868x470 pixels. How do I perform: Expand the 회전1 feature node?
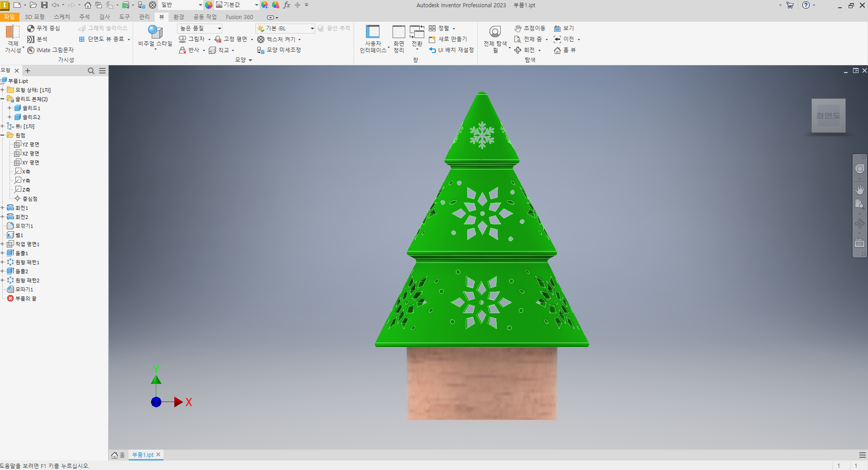(2, 208)
